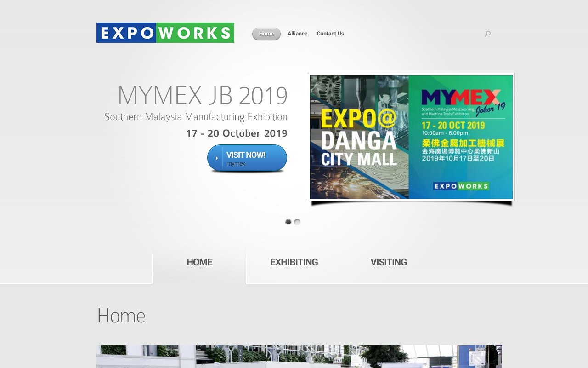Select the second carousel slide indicator dot
The height and width of the screenshot is (368, 588).
[297, 222]
